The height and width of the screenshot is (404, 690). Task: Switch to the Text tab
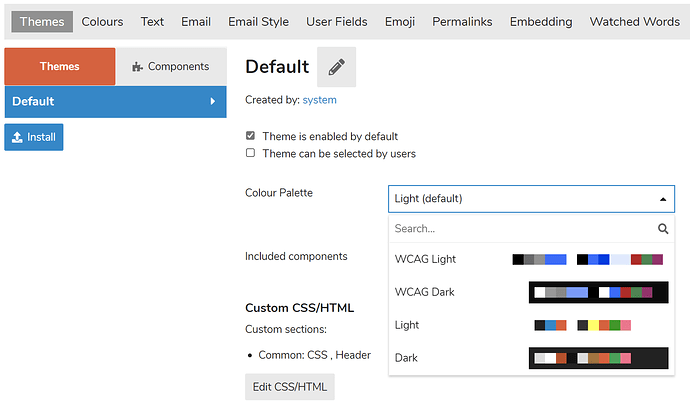coord(152,22)
